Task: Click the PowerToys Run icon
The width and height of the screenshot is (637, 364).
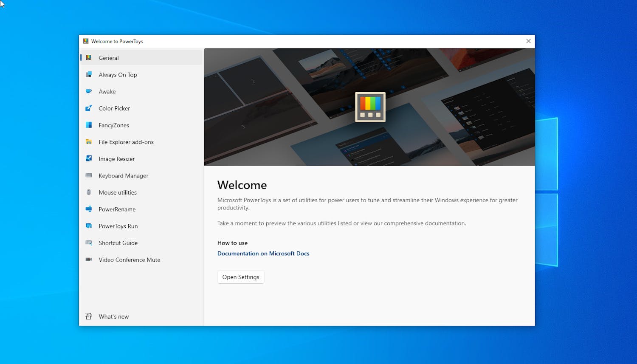Action: tap(89, 226)
